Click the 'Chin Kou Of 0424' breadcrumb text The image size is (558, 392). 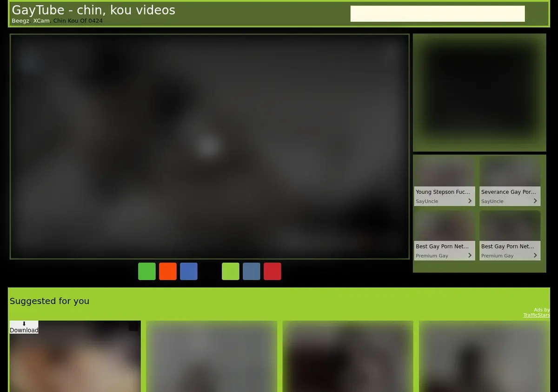tap(78, 21)
